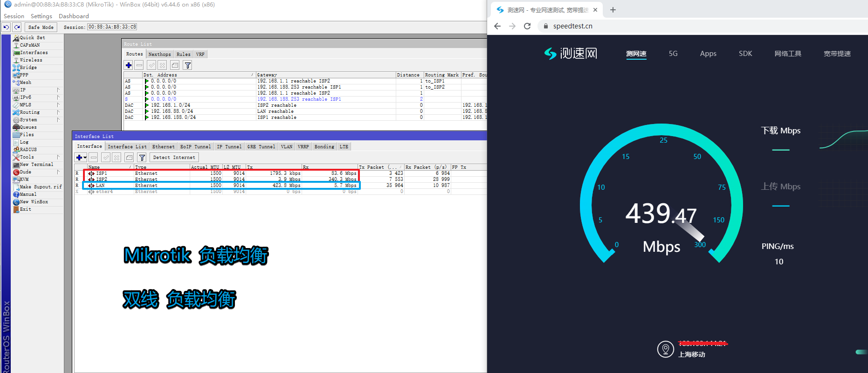
Task: Switch to the Bonding tab
Action: (x=324, y=147)
